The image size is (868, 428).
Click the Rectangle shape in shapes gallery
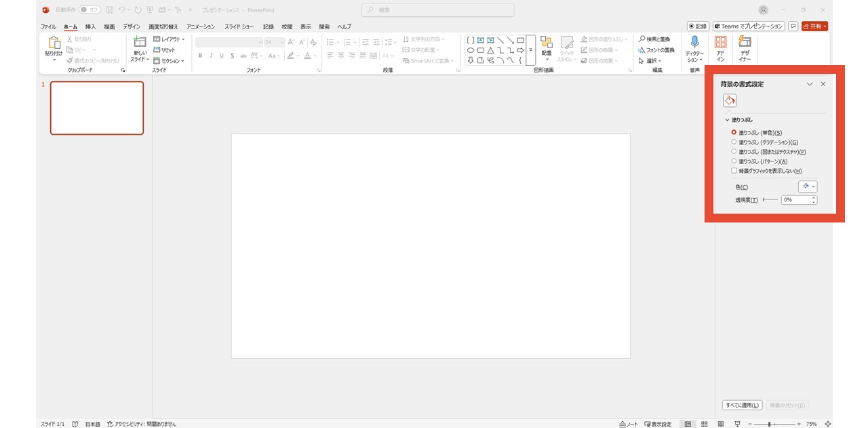[x=520, y=41]
